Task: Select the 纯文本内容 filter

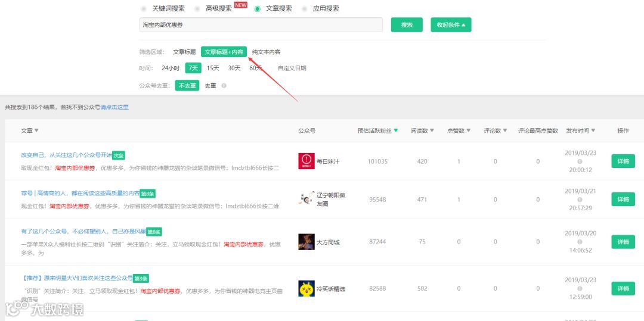Action: point(266,52)
